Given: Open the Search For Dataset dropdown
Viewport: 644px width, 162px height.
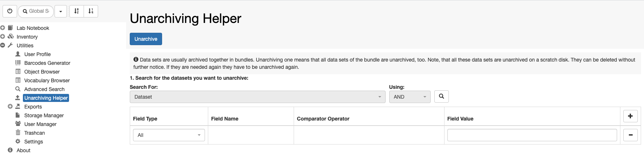Looking at the screenshot, I should (x=257, y=97).
